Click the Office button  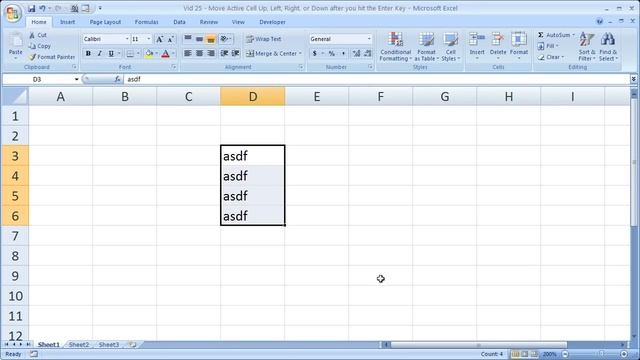click(x=12, y=13)
